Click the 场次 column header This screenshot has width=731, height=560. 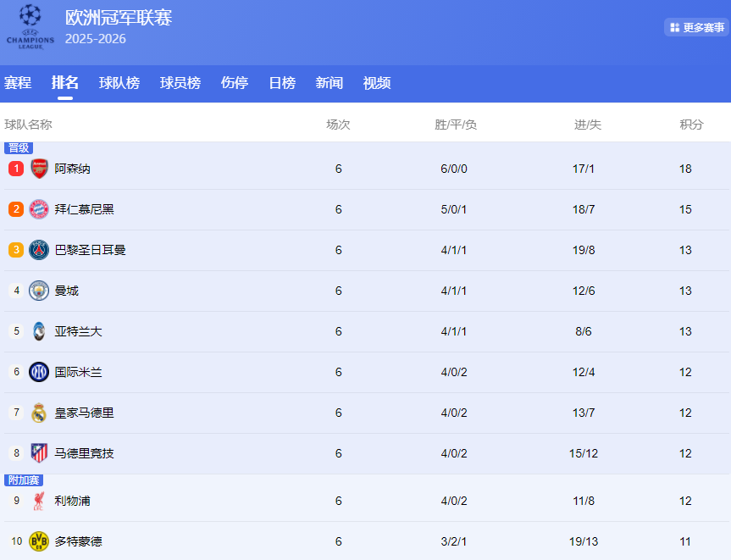click(x=338, y=125)
